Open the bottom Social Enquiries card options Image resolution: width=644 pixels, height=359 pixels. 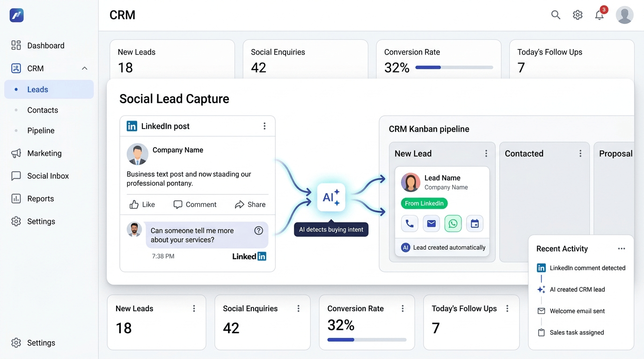298,309
